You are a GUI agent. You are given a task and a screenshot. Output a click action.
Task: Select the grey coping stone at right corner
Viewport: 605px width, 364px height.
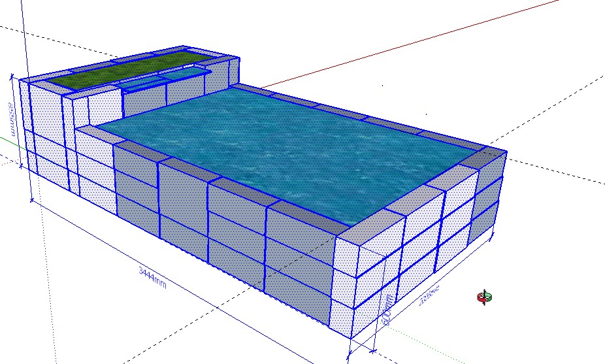[x=488, y=157]
